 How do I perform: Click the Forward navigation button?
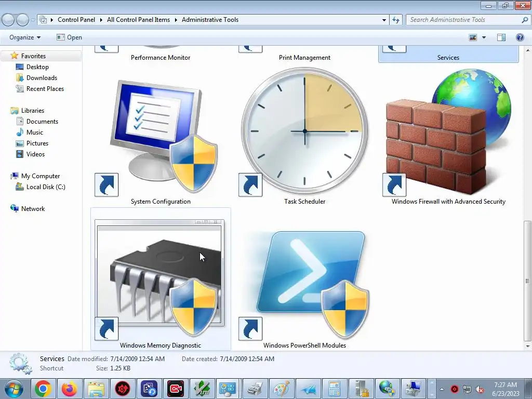pyautogui.click(x=23, y=20)
